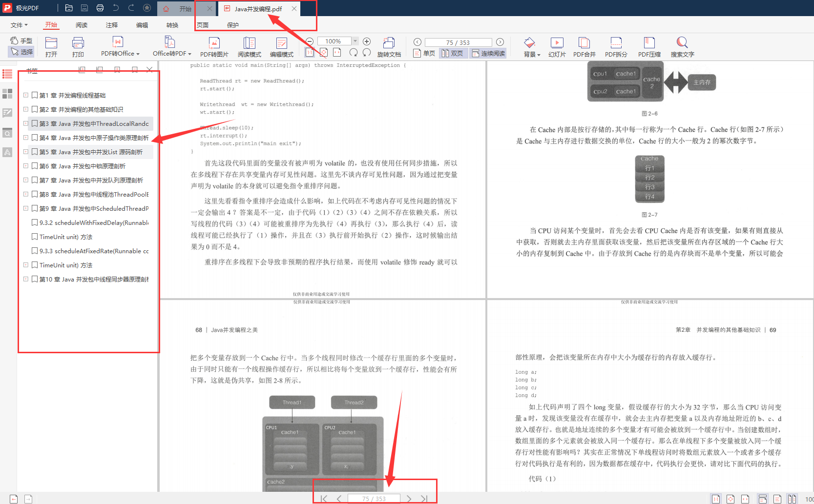The image size is (814, 504).
Task: Open the bookmarks panel in the sidebar
Action: coord(7,74)
